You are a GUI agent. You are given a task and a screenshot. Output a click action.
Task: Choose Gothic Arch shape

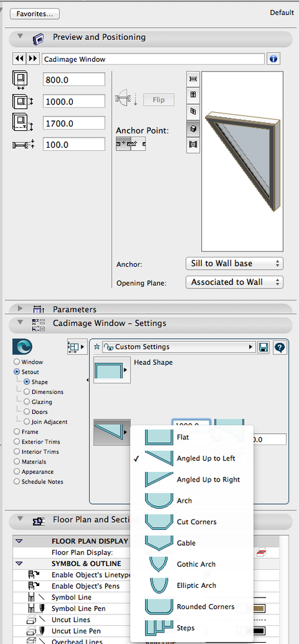[x=192, y=564]
